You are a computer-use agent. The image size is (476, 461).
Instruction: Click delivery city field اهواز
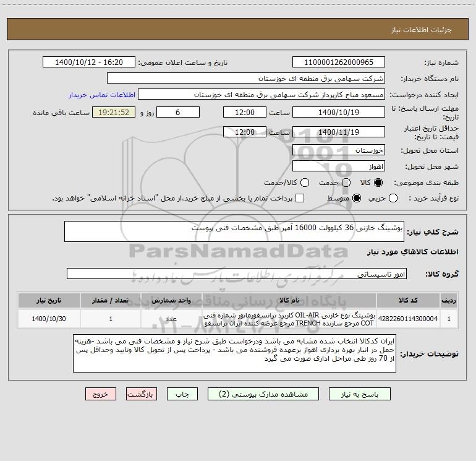(x=339, y=166)
